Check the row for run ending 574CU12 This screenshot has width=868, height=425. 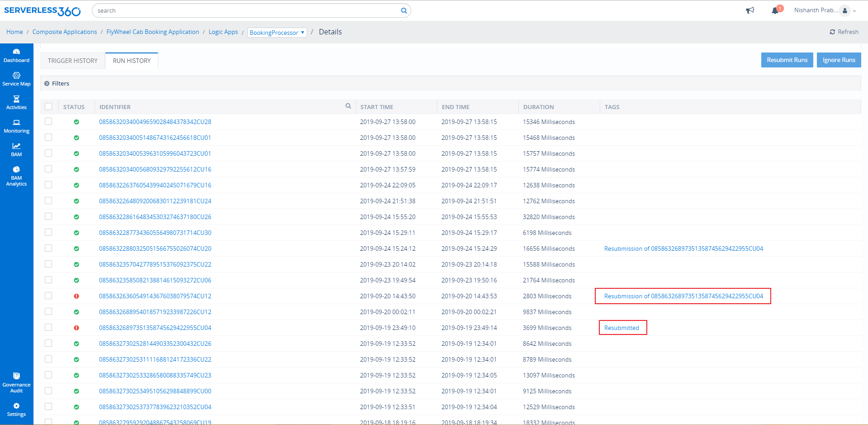click(48, 296)
